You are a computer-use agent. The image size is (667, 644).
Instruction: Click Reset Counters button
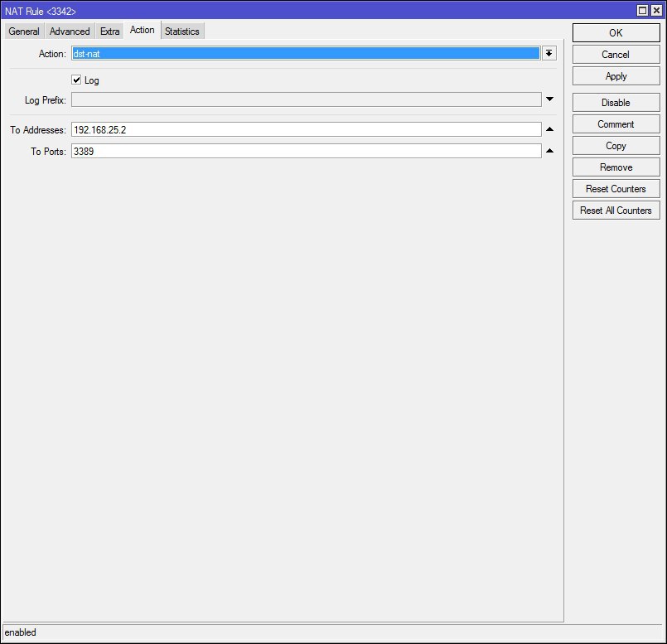[x=616, y=189]
